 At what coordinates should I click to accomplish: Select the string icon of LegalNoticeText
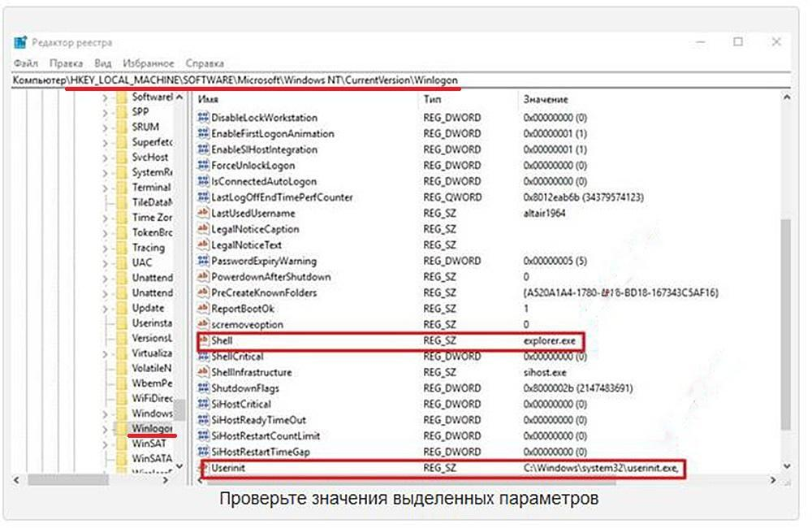point(203,245)
